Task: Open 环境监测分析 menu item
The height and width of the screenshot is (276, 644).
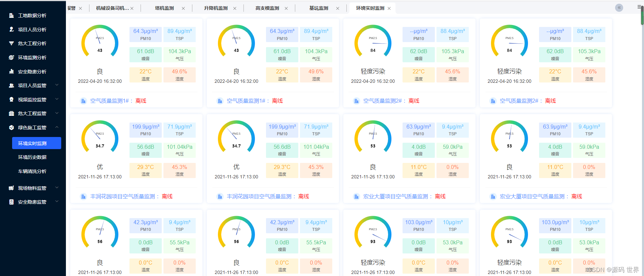Action: pyautogui.click(x=32, y=58)
